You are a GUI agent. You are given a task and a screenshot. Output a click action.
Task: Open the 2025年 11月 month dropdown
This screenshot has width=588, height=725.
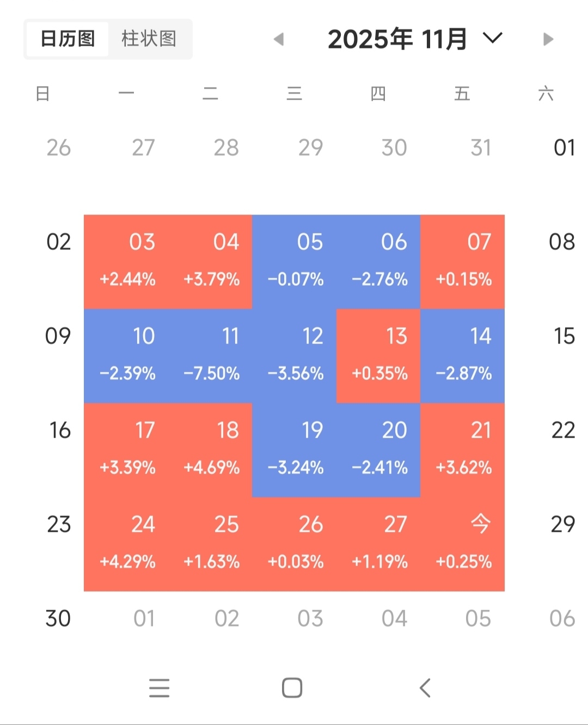(397, 39)
